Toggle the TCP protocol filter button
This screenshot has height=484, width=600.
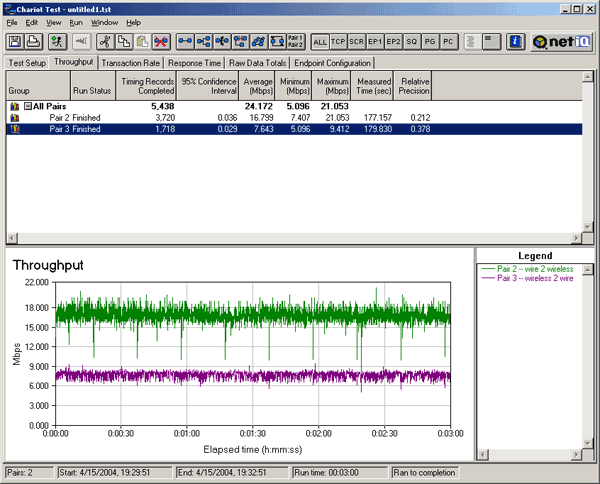pos(339,41)
